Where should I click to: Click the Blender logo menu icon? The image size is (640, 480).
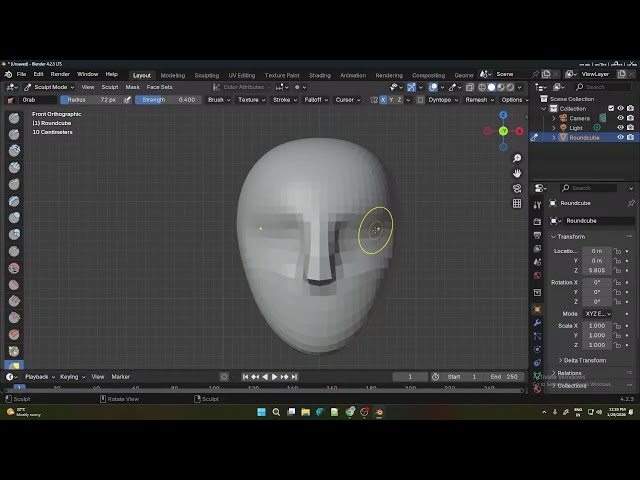click(8, 74)
